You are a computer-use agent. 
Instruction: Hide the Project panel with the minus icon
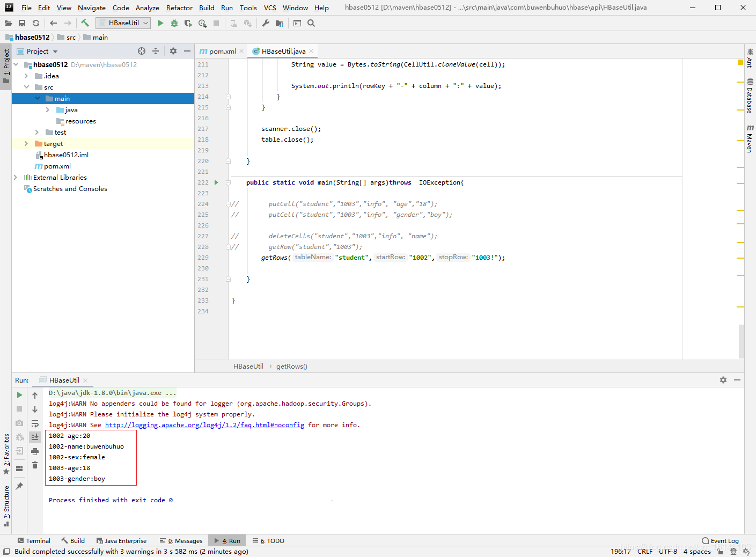[187, 51]
